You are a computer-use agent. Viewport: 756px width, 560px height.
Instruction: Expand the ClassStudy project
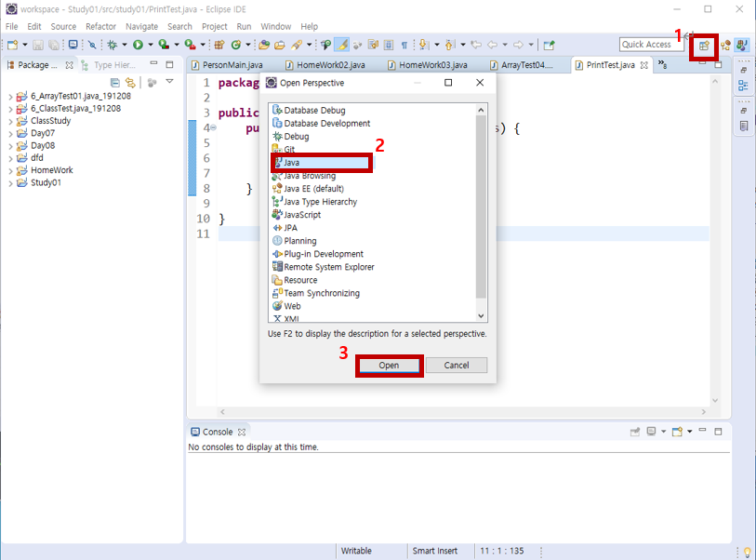tap(10, 121)
